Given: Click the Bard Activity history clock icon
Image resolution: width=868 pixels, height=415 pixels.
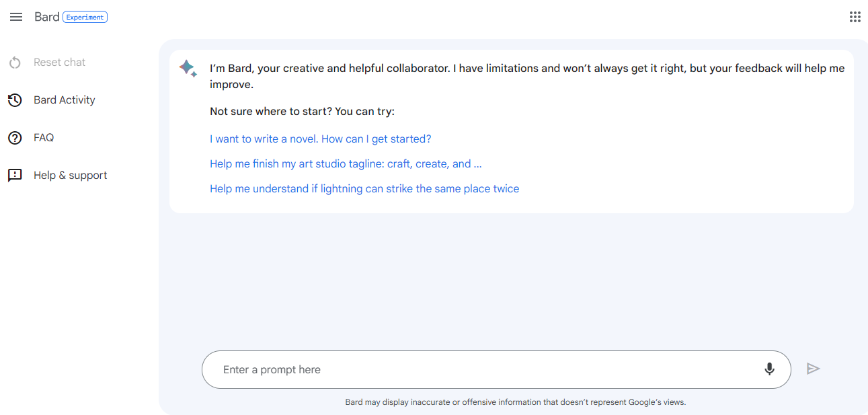Looking at the screenshot, I should click(15, 100).
